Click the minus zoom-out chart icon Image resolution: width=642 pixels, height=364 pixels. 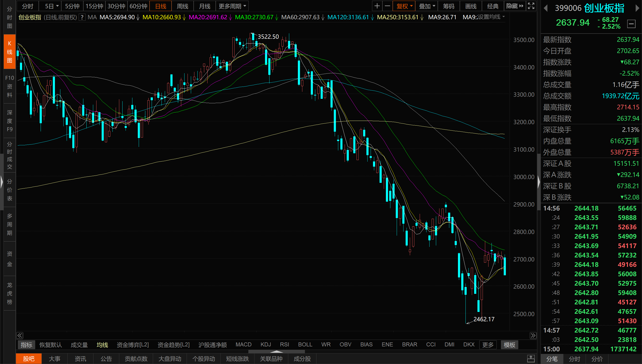coord(387,6)
